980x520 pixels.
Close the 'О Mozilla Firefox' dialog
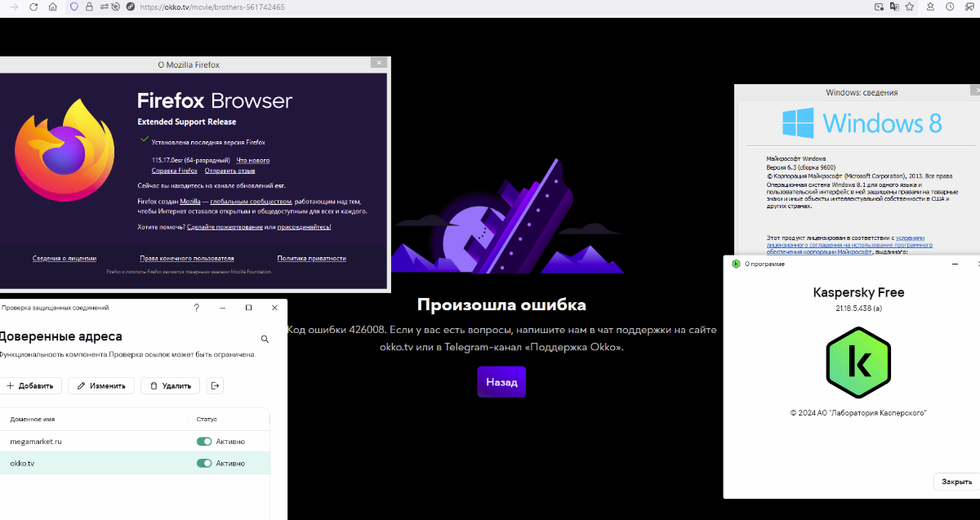click(x=378, y=63)
